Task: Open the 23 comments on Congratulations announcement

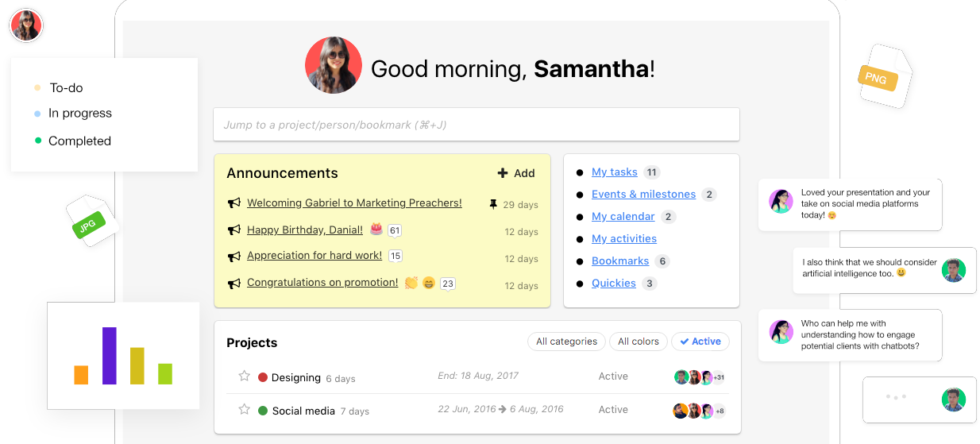Action: (x=448, y=284)
